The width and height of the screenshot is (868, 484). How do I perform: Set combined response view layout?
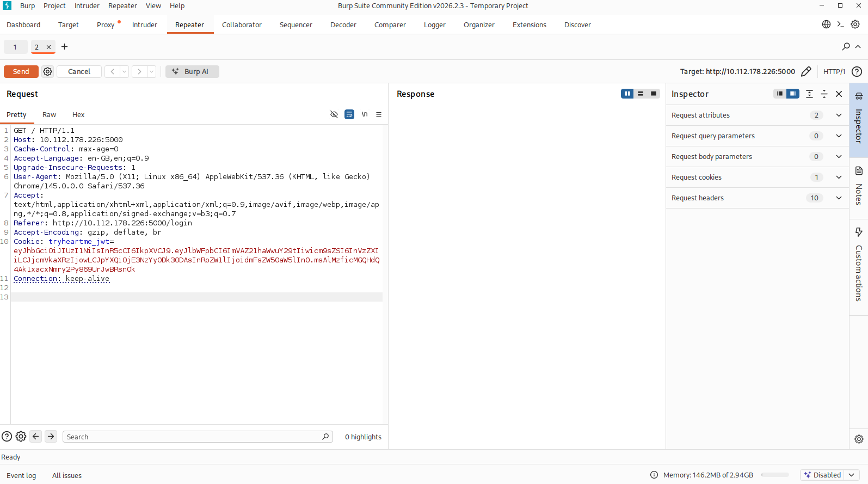tap(654, 94)
